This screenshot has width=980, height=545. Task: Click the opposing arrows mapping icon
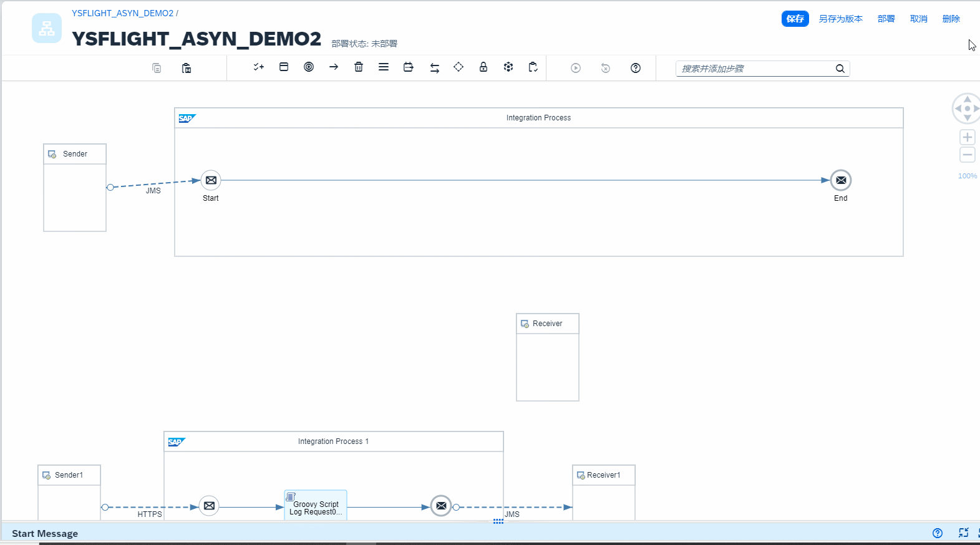[x=435, y=68]
